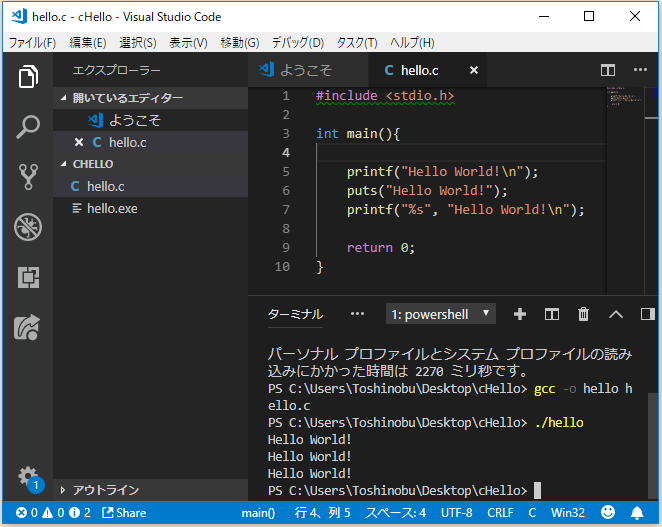This screenshot has width=662, height=527.
Task: Open the Search view in activity bar
Action: click(28, 127)
